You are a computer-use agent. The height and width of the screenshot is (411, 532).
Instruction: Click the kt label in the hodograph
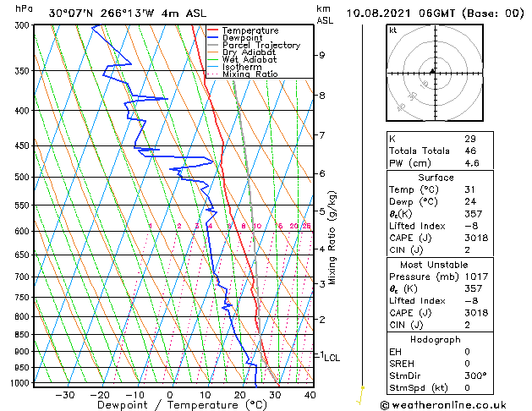tap(393, 30)
